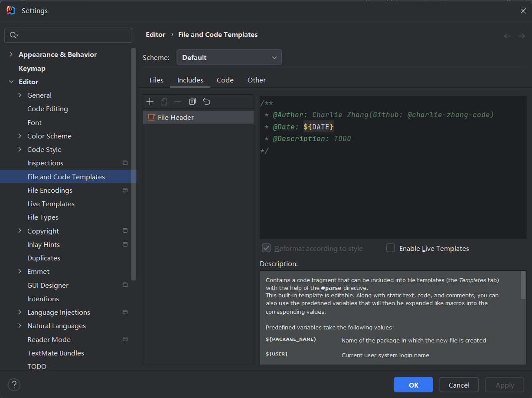Switch to the Files tab
Image resolution: width=532 pixels, height=398 pixels.
point(157,80)
